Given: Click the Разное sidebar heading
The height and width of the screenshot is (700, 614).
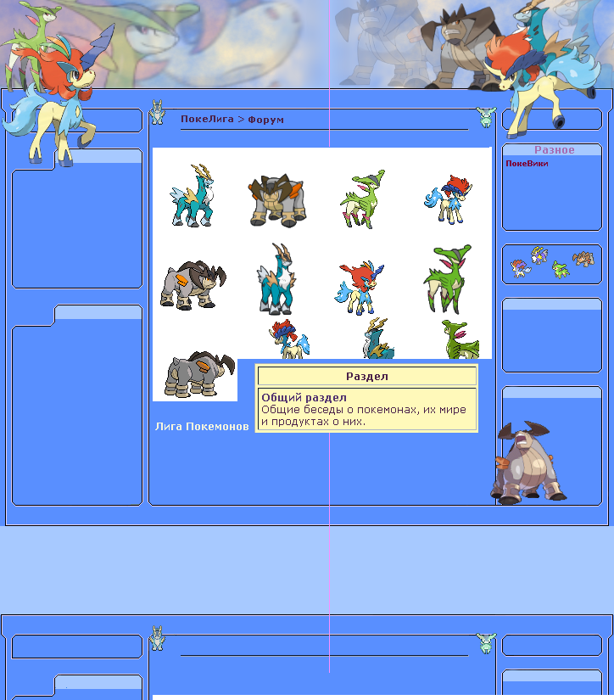Looking at the screenshot, I should pos(554,150).
